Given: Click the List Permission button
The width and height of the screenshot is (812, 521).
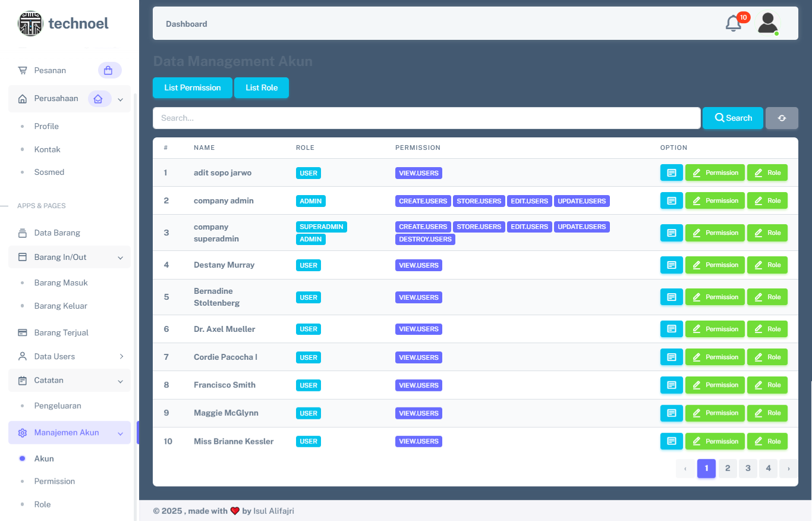Looking at the screenshot, I should pyautogui.click(x=192, y=87).
